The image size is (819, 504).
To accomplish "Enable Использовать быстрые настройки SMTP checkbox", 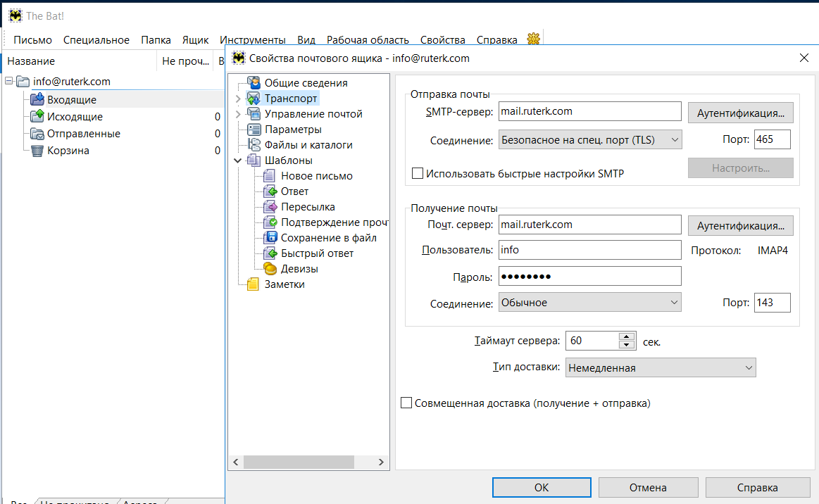I will tap(418, 173).
